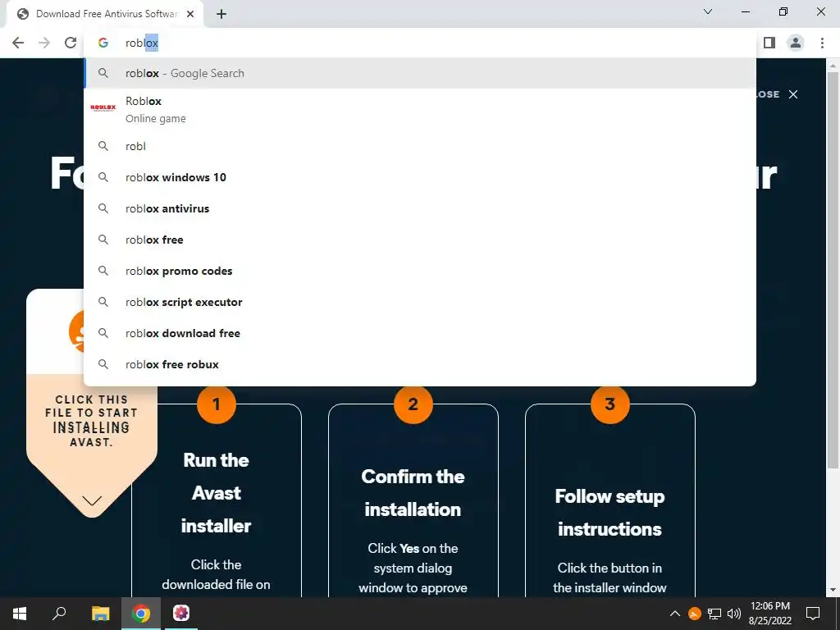Show hidden system tray icons
Image resolution: width=840 pixels, height=630 pixels.
pyautogui.click(x=675, y=614)
